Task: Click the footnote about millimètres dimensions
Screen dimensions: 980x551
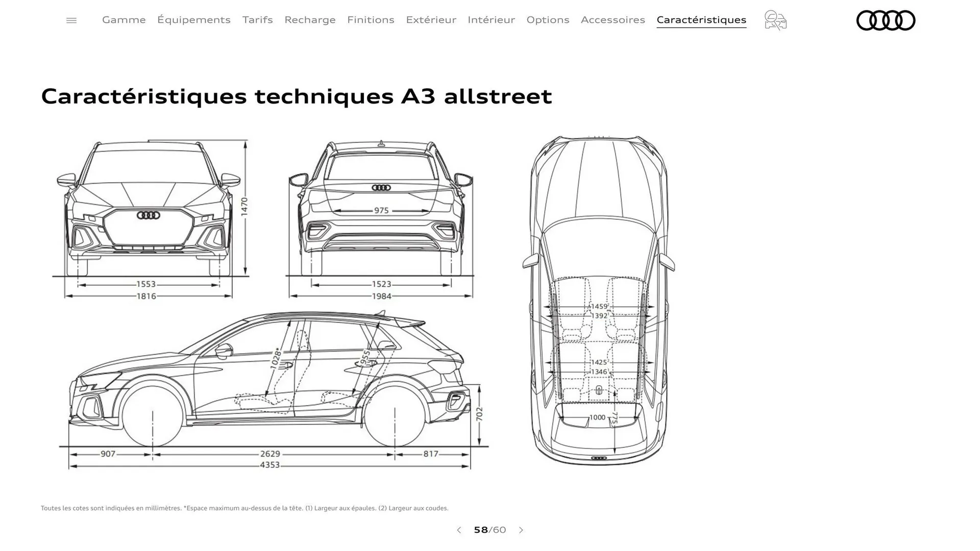Action: [x=245, y=508]
